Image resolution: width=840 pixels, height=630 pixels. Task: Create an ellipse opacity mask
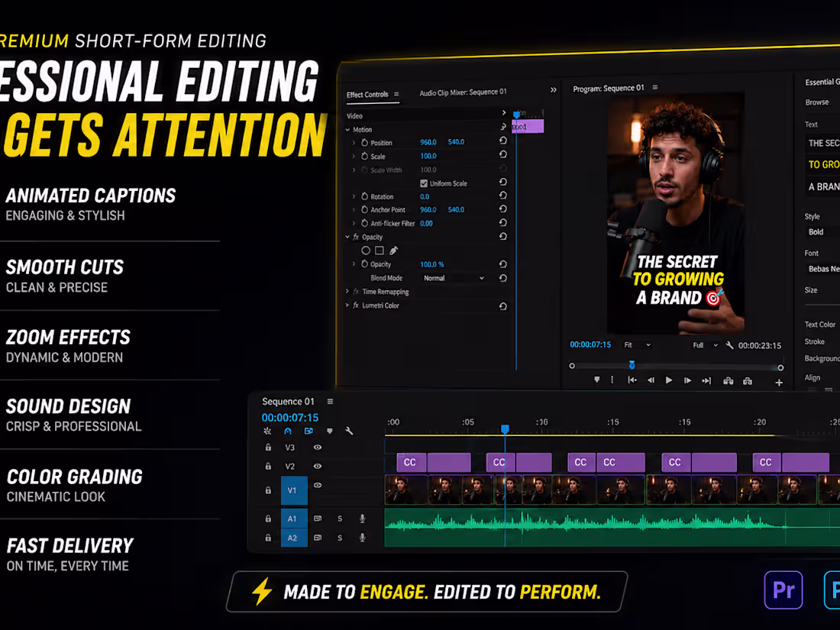pos(366,250)
